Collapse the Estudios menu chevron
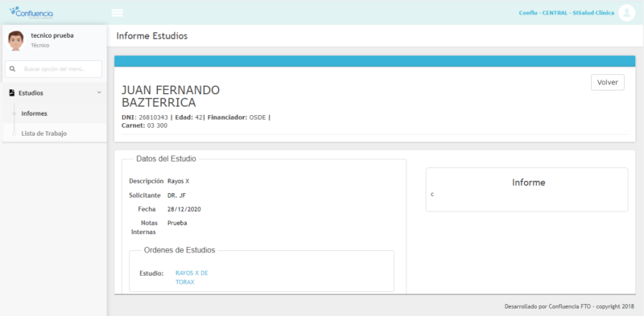 click(99, 93)
